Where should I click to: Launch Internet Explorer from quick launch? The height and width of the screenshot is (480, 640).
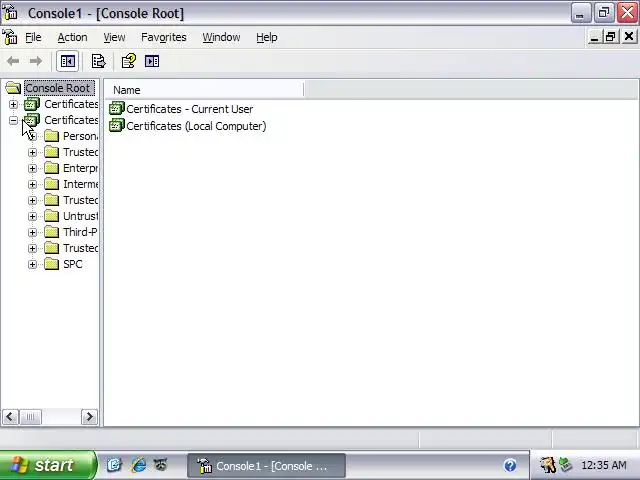pyautogui.click(x=138, y=465)
